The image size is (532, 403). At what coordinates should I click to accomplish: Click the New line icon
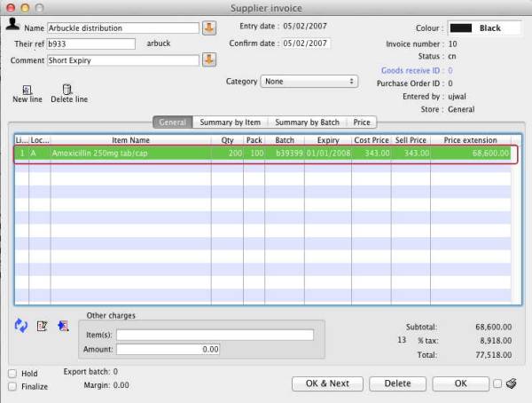(27, 90)
